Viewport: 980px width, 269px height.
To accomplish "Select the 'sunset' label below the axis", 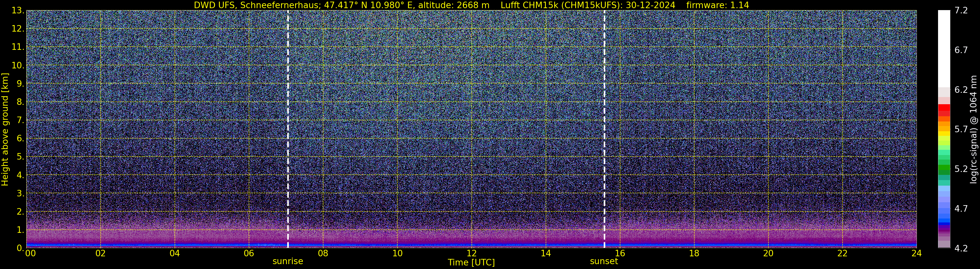I will [604, 261].
